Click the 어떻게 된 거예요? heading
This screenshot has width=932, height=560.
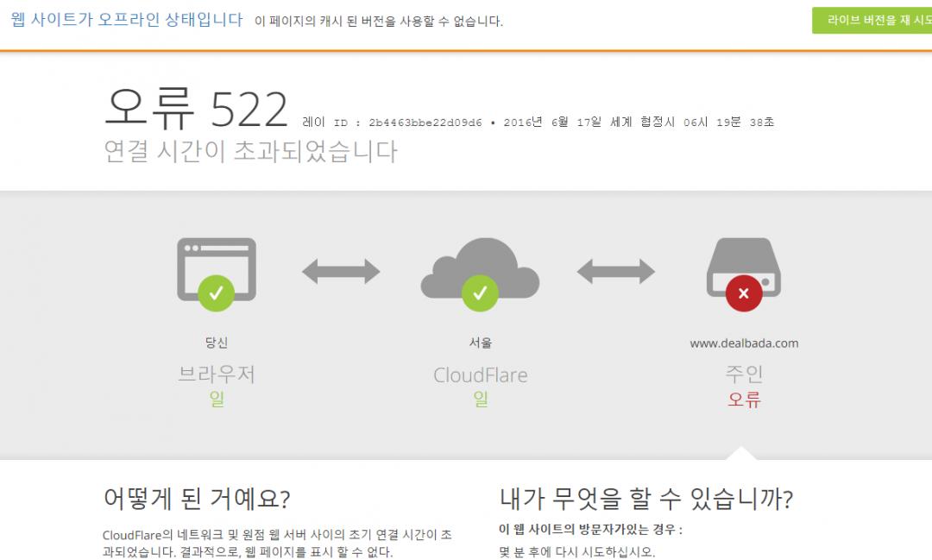coord(196,499)
